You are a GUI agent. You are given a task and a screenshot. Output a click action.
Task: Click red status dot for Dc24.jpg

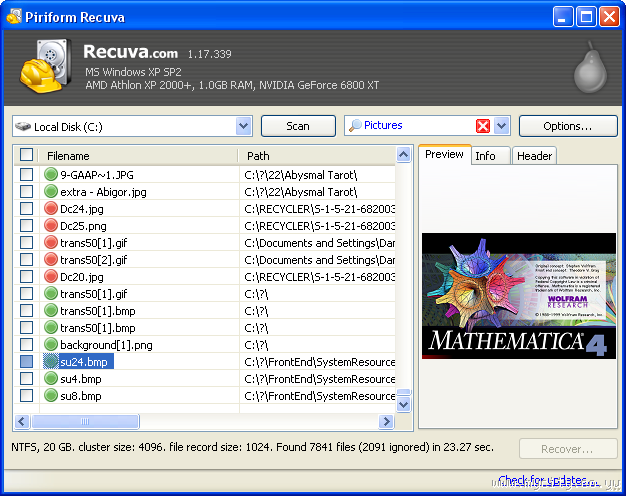click(x=51, y=208)
